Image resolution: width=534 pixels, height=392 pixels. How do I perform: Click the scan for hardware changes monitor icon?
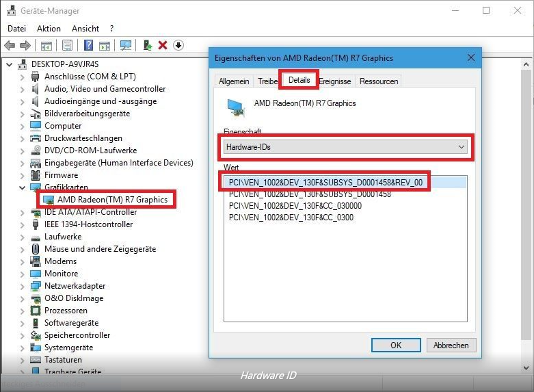tap(126, 45)
